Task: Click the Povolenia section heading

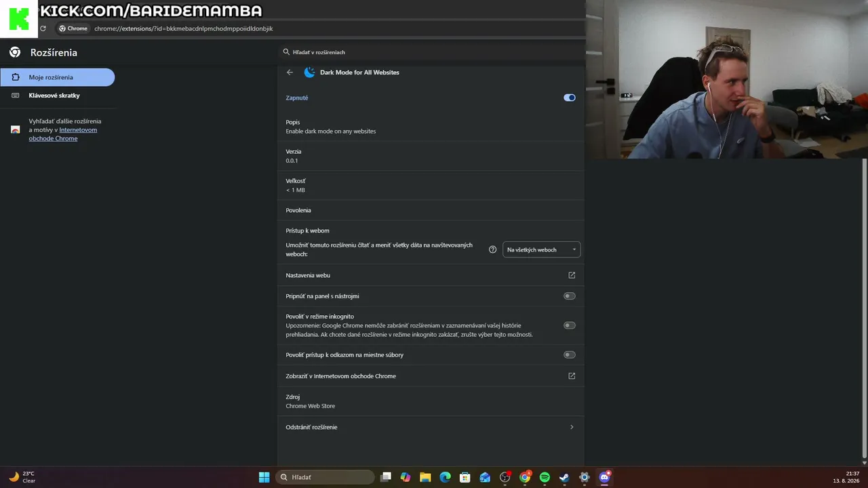Action: [x=298, y=210]
